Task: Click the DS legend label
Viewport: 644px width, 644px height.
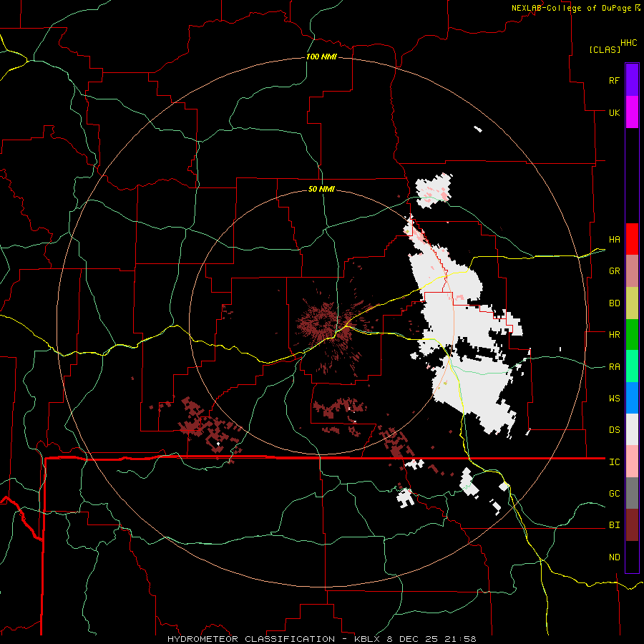Action: (614, 430)
